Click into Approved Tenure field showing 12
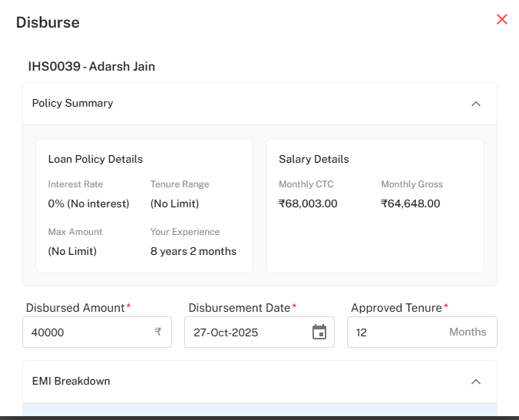The height and width of the screenshot is (420, 519). click(392, 332)
